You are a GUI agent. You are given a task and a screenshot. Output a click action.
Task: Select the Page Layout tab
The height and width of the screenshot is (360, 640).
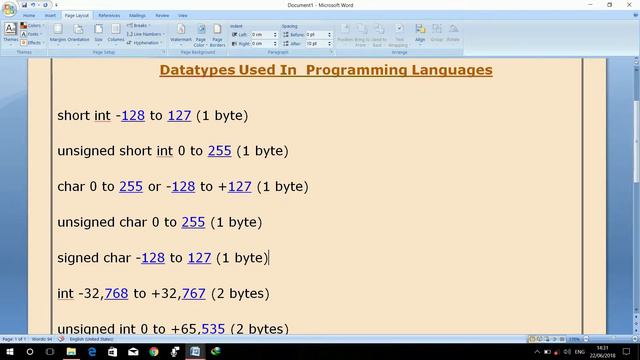click(x=77, y=16)
